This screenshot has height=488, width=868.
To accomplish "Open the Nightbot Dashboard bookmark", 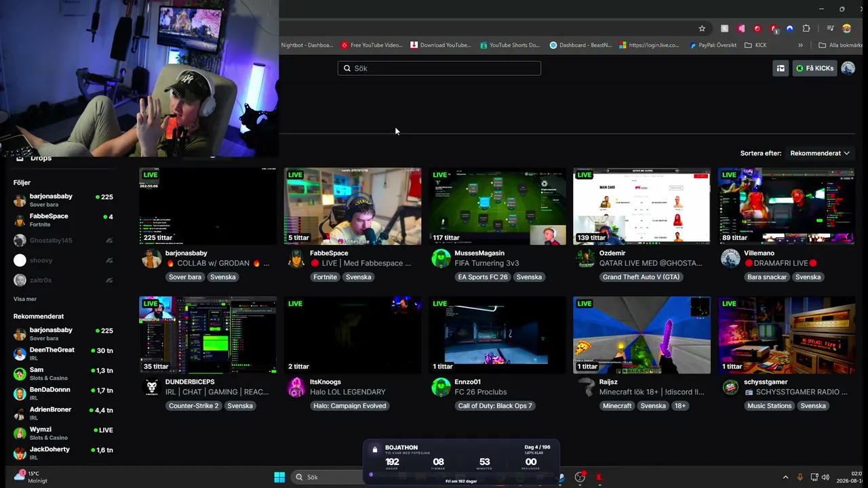I will click(x=307, y=45).
